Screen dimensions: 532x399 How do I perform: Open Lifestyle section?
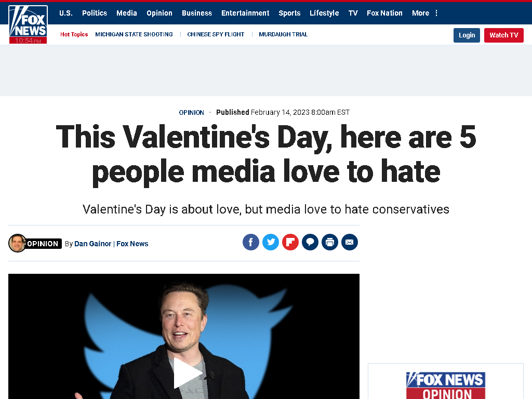(x=324, y=13)
